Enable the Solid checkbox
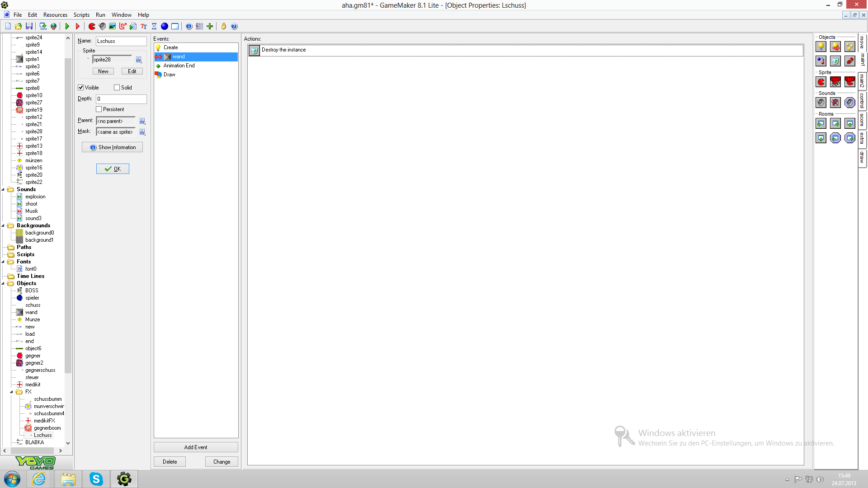Viewport: 868px width, 488px height. (x=117, y=88)
